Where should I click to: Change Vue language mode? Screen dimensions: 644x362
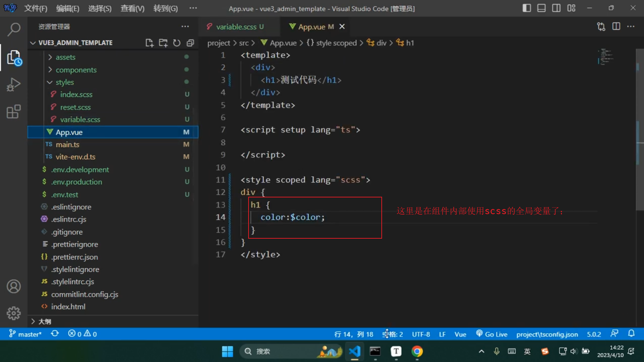coord(460,334)
